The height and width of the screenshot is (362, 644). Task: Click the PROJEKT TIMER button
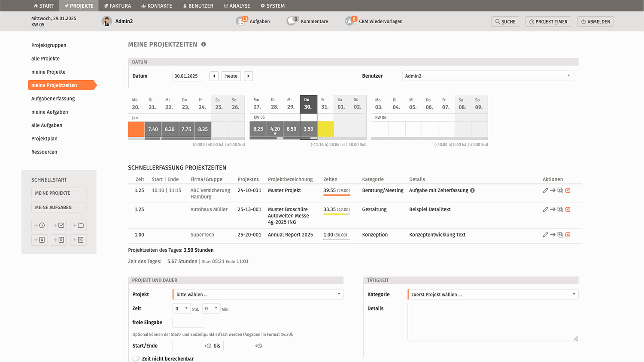(548, 21)
